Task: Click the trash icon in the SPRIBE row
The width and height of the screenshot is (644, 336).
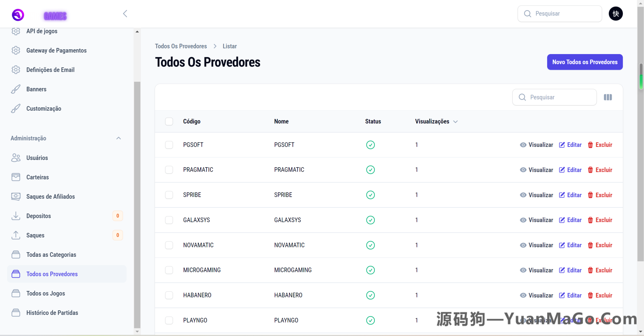Action: (x=590, y=195)
